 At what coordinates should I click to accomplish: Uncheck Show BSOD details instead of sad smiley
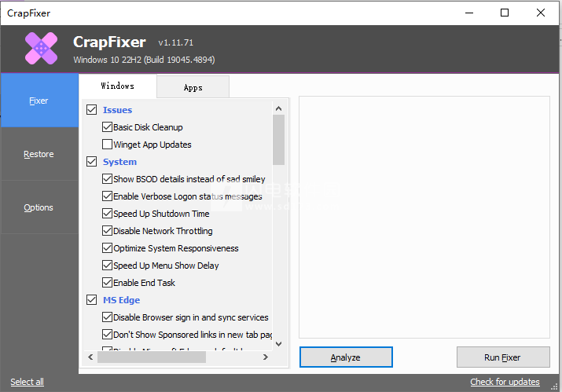coord(107,179)
